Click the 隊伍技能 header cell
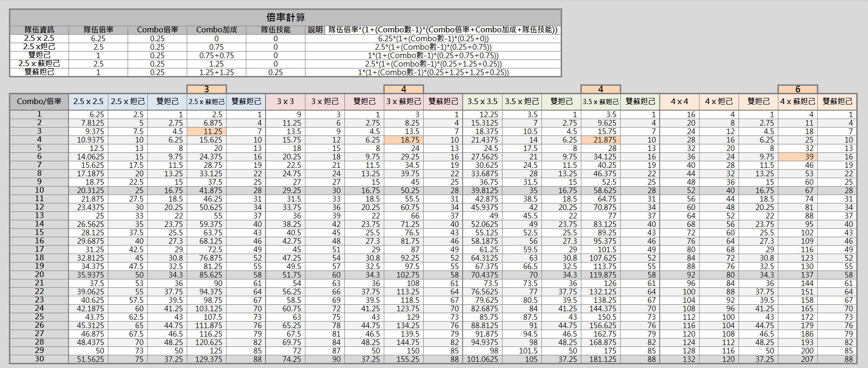The height and width of the screenshot is (368, 868). click(x=275, y=30)
